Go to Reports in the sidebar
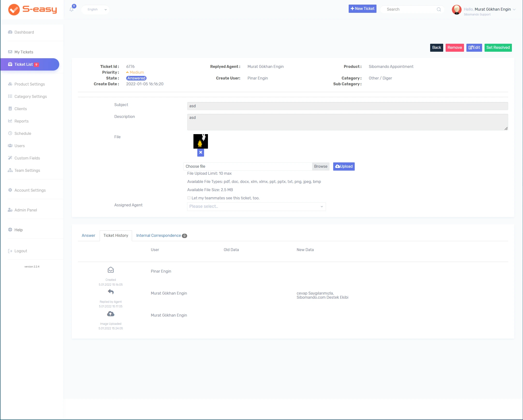Viewport: 523px width, 420px height. click(21, 121)
